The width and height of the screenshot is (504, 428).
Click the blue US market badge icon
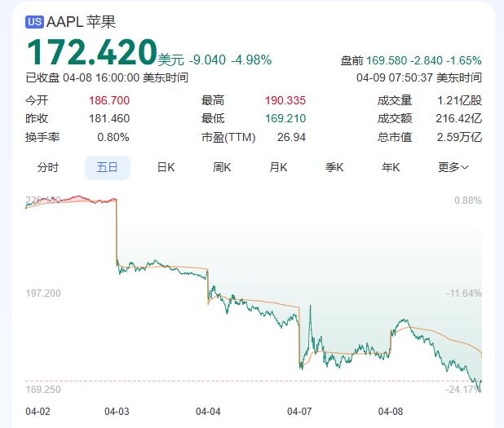coord(35,22)
